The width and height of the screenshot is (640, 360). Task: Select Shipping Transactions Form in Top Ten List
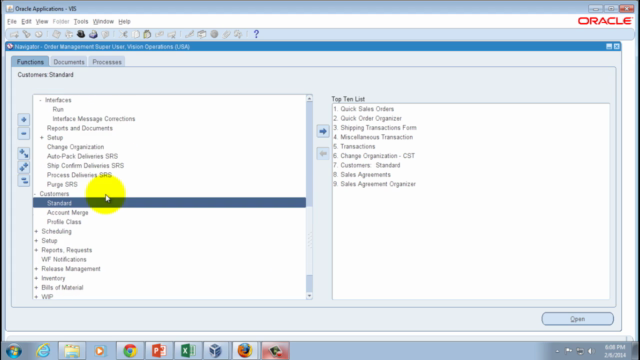click(x=375, y=128)
